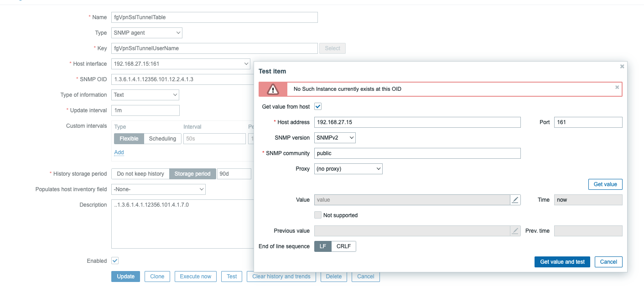Check the Not supported checkbox
Image resolution: width=644 pixels, height=287 pixels.
click(x=318, y=215)
